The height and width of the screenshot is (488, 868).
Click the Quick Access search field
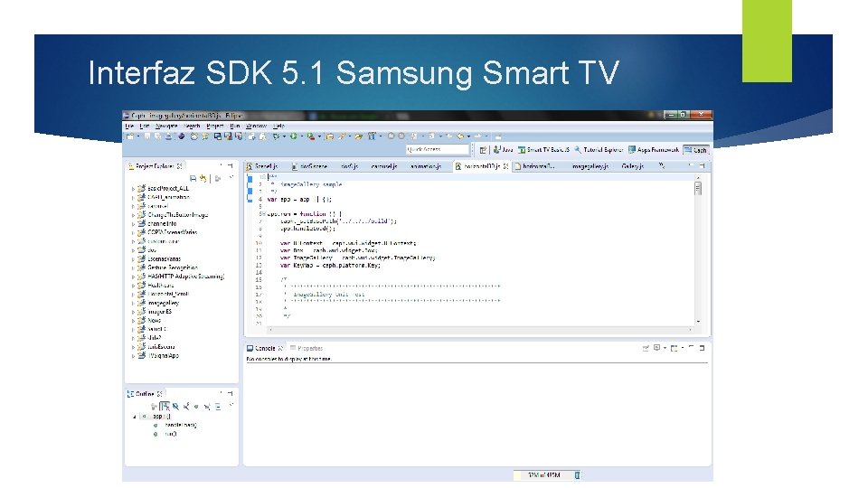[438, 149]
